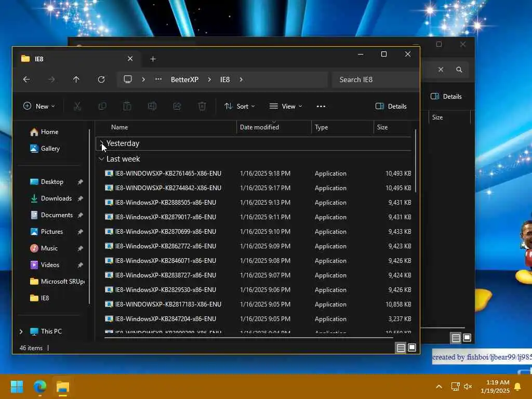Switch to details list view in IE8 status bar
Viewport: 532px width, 399px height.
pos(401,348)
